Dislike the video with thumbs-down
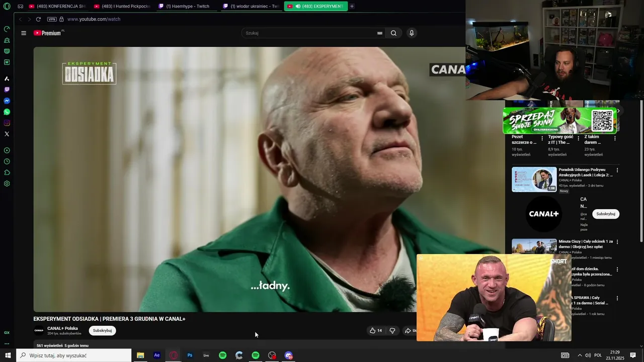This screenshot has width=644, height=362. click(x=392, y=330)
